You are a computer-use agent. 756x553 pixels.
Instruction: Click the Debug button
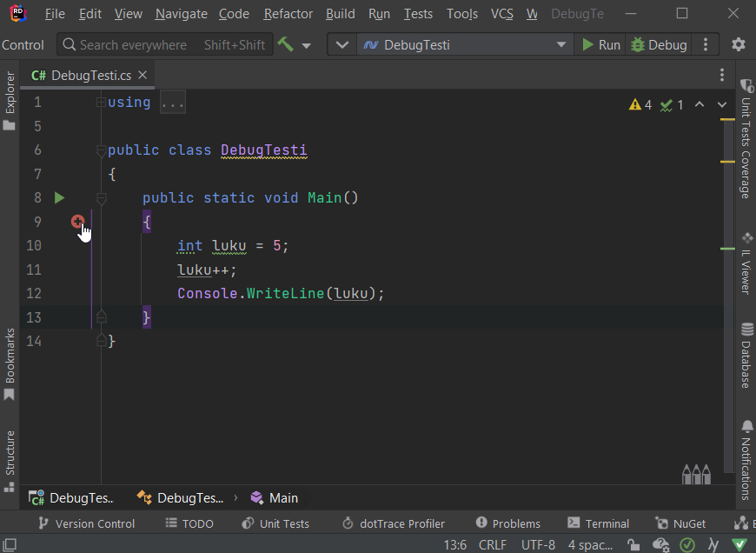(659, 44)
